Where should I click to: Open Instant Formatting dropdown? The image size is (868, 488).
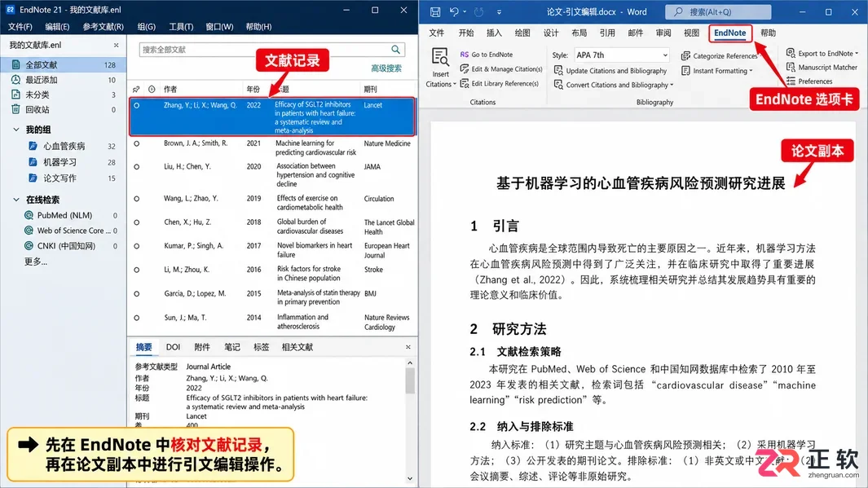point(717,71)
